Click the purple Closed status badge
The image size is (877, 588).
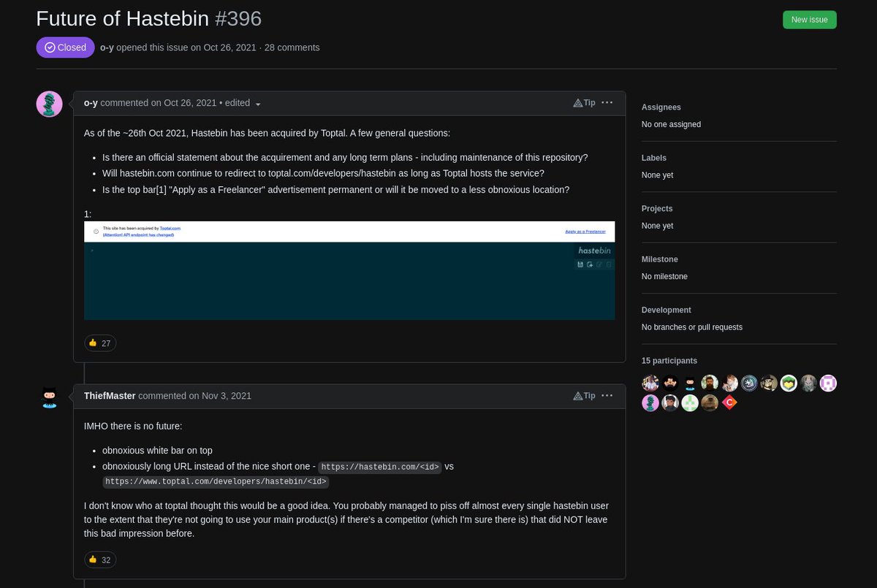pyautogui.click(x=65, y=47)
